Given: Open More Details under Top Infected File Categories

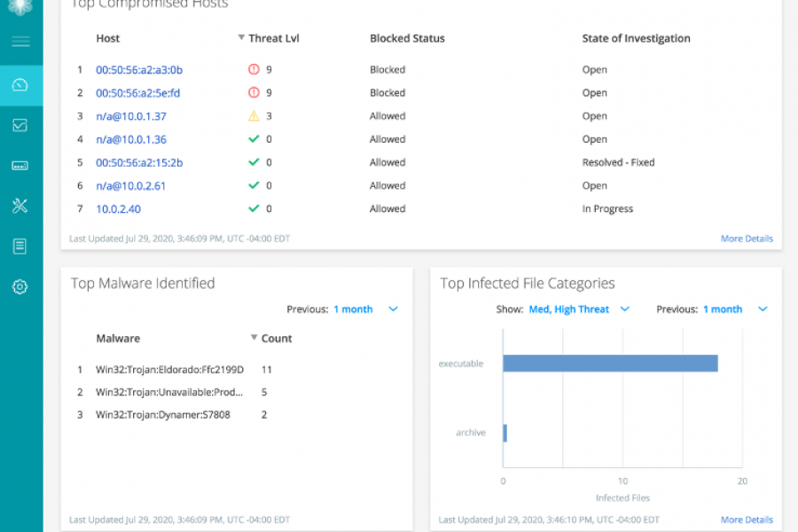Looking at the screenshot, I should tap(746, 520).
